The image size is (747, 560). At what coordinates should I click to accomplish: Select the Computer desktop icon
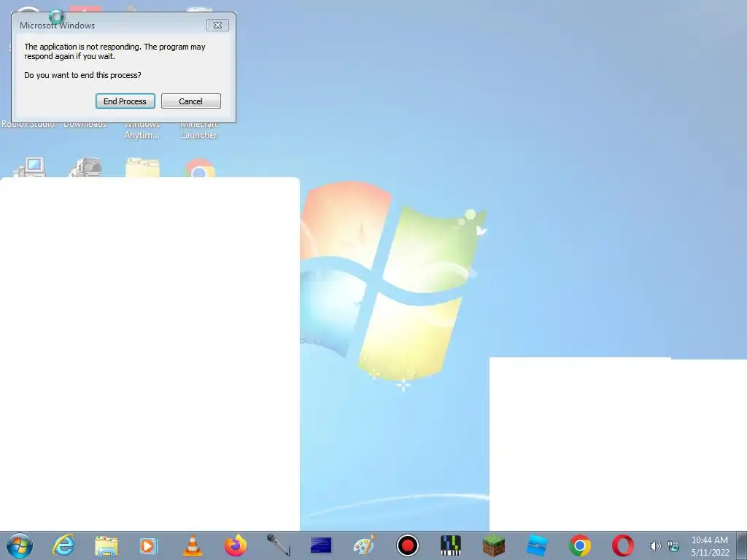tap(30, 167)
